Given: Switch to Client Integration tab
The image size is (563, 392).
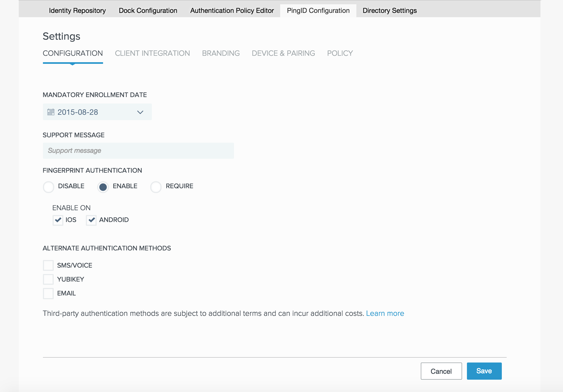Looking at the screenshot, I should [152, 53].
